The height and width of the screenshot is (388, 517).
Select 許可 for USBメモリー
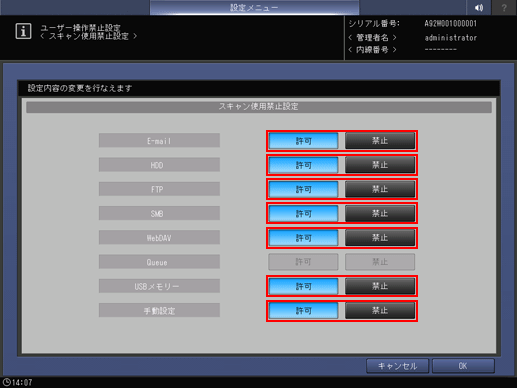303,286
